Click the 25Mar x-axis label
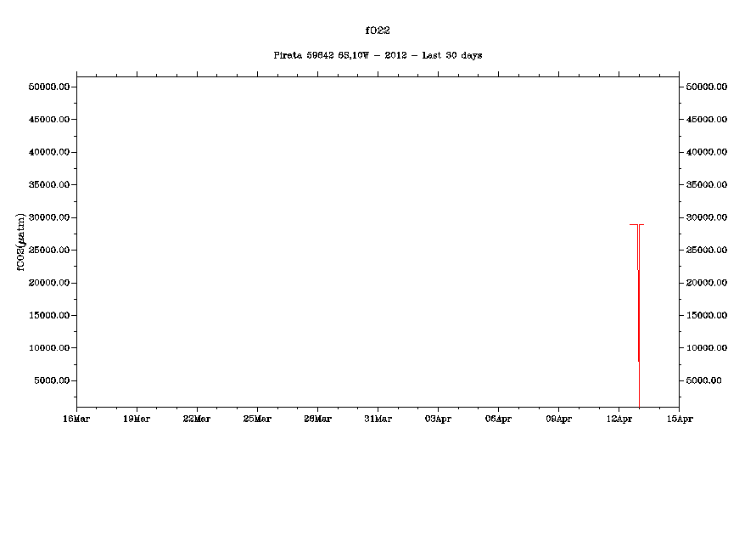 point(257,418)
